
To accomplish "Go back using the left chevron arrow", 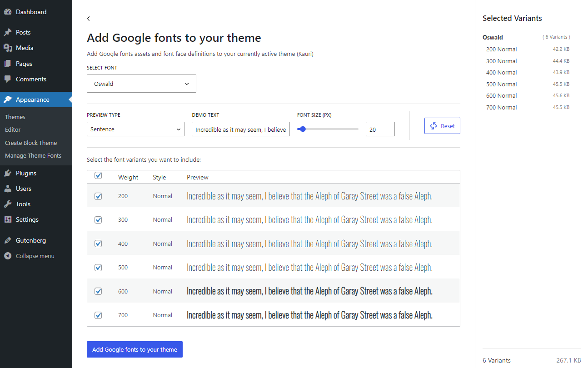I will (x=89, y=19).
